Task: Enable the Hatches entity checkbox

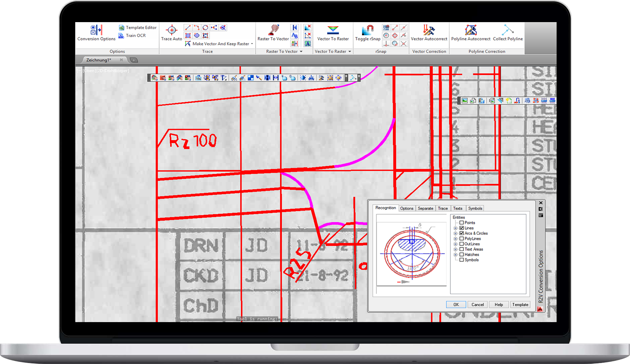Action: pos(462,254)
